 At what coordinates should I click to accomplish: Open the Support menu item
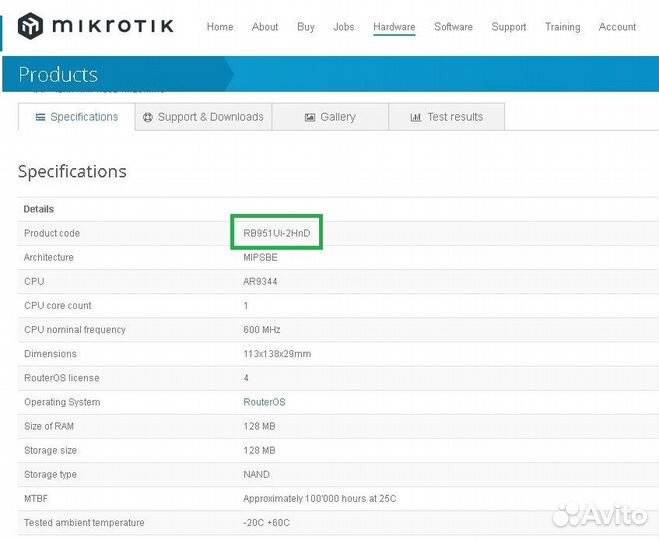(509, 27)
